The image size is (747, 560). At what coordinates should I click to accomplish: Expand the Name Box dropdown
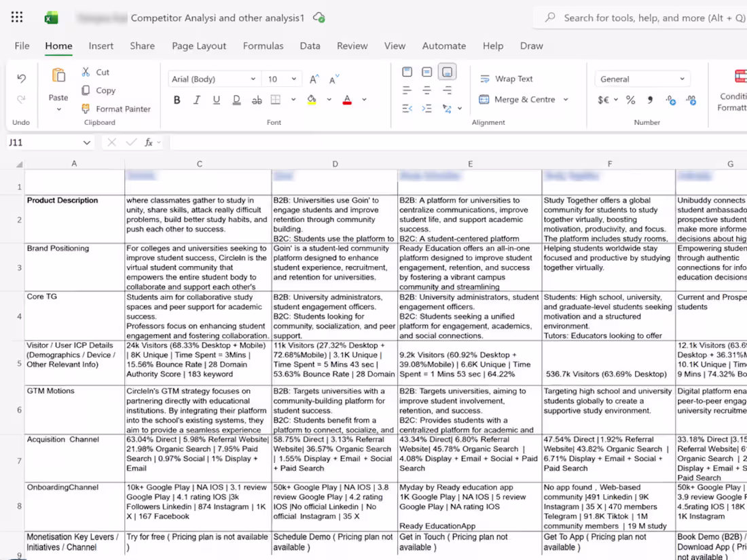87,143
